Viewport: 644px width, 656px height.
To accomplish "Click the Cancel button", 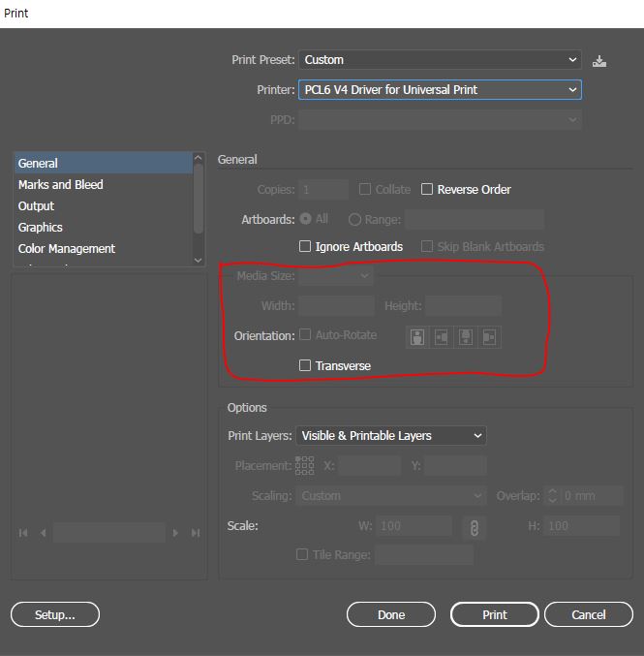I will click(x=589, y=614).
